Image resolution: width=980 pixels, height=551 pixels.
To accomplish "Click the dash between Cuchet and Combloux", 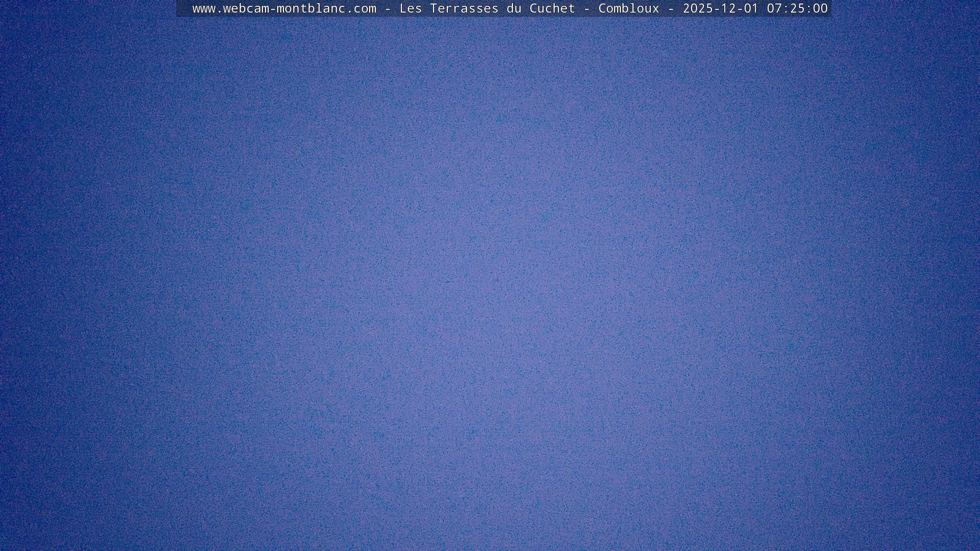I will pyautogui.click(x=587, y=8).
